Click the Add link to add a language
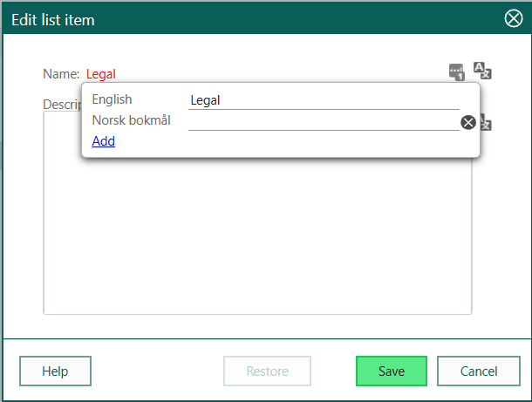The image size is (532, 402). pos(103,141)
